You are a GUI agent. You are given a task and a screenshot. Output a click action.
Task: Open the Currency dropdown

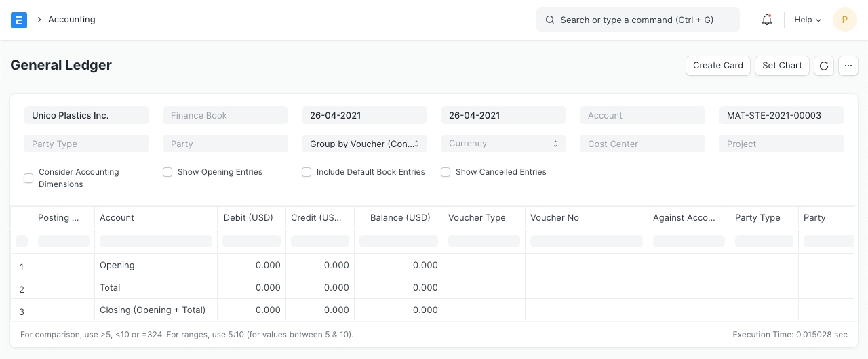pyautogui.click(x=503, y=144)
